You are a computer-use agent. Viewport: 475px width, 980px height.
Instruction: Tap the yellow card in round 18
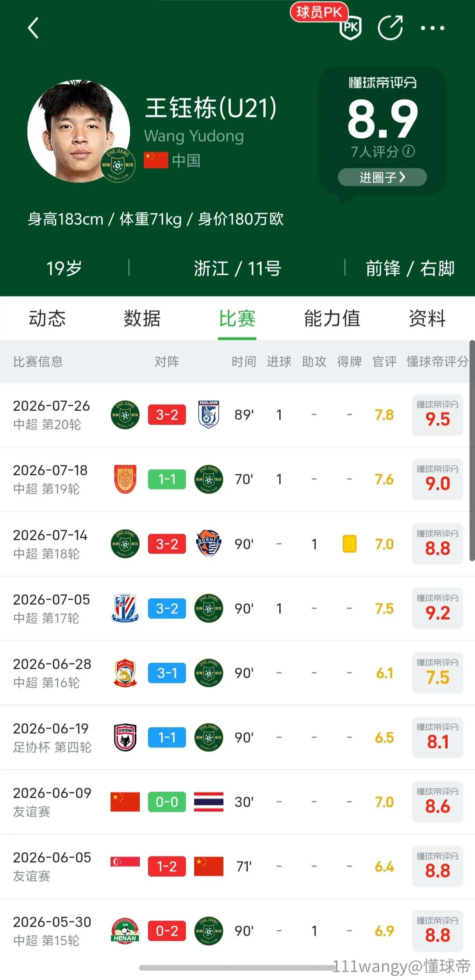(x=349, y=544)
